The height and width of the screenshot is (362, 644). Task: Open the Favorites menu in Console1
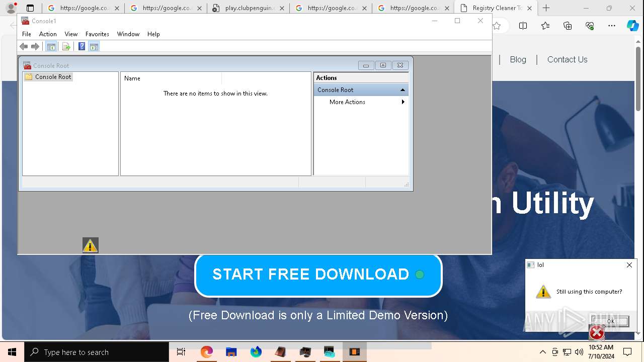97,34
